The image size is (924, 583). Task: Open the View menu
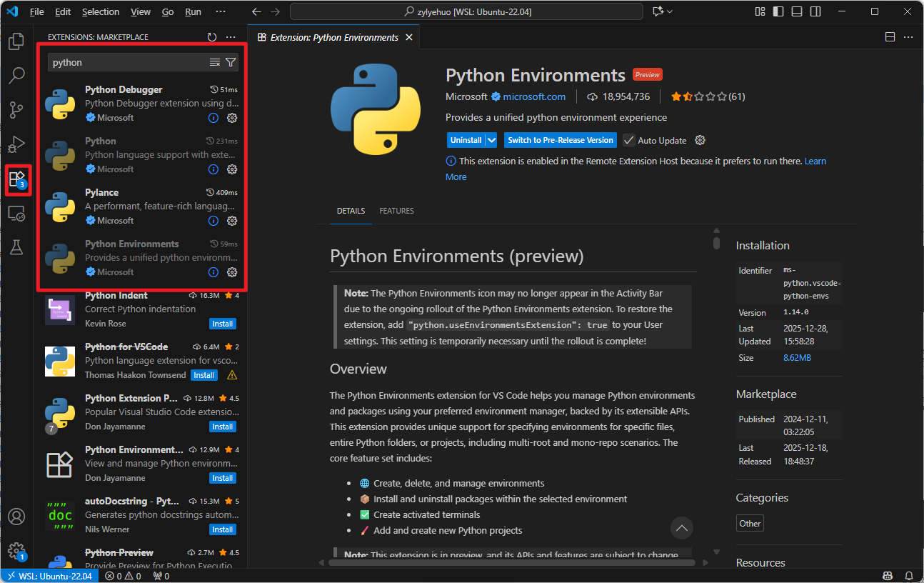tap(141, 12)
